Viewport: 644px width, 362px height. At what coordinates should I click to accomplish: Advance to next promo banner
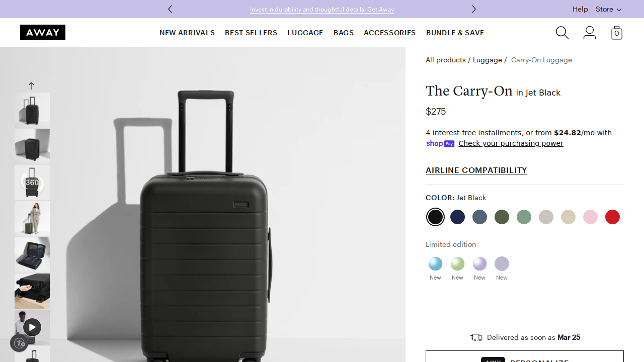473,9
